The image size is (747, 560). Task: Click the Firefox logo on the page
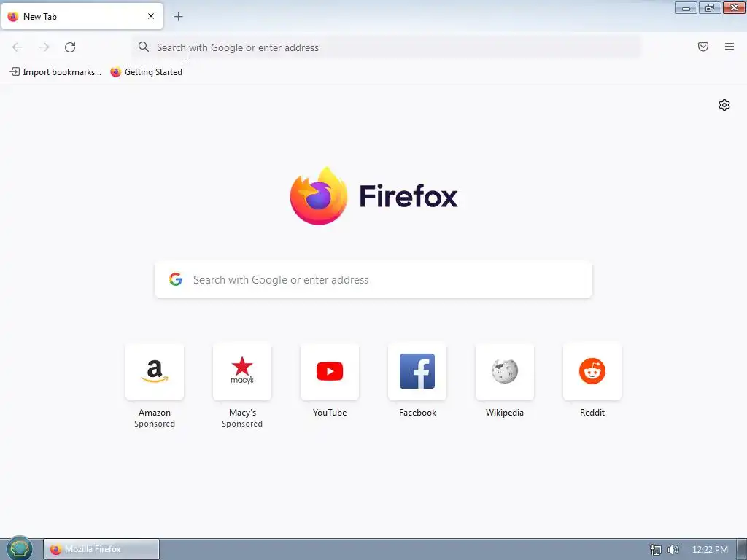(373, 195)
